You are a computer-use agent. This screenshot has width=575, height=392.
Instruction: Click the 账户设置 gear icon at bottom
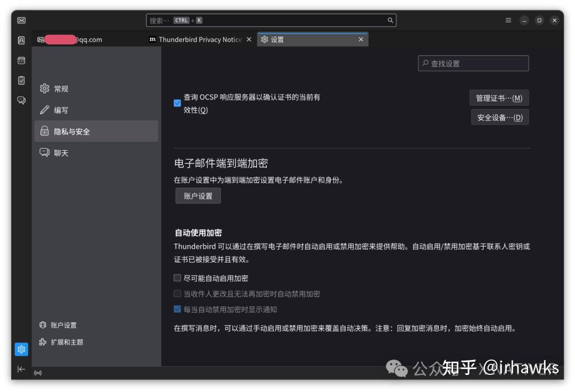pos(42,325)
